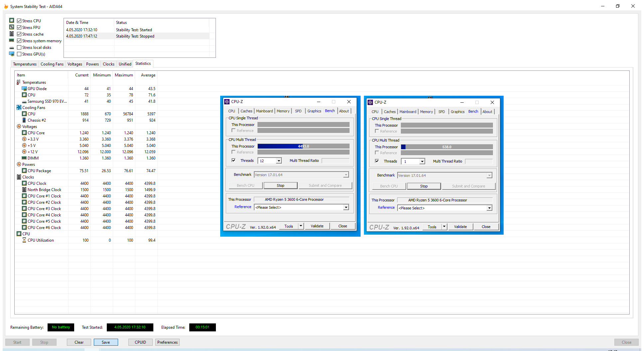
Task: Uncheck the Stress FPU checkbox
Action: pyautogui.click(x=19, y=27)
